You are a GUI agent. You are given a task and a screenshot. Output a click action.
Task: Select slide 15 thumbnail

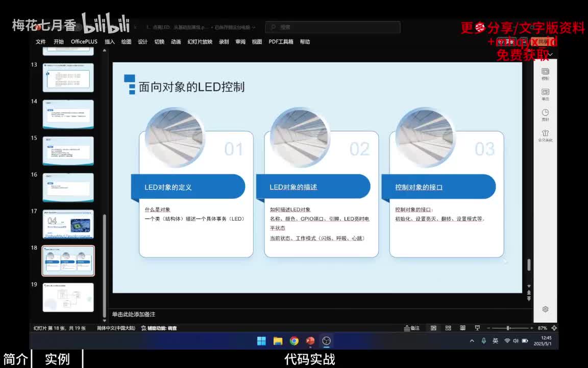pos(68,151)
